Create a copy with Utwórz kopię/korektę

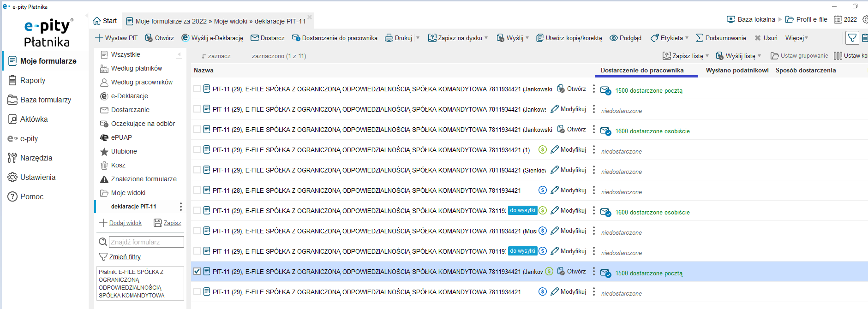569,38
